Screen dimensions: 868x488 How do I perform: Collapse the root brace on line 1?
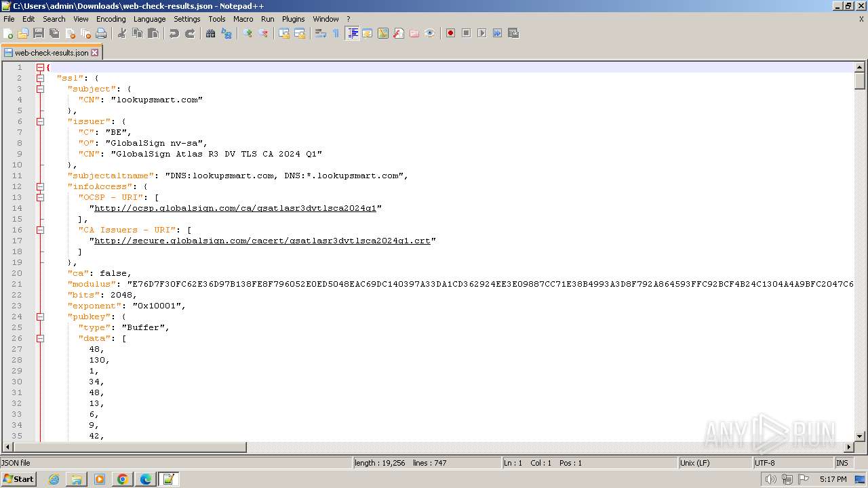tap(40, 67)
